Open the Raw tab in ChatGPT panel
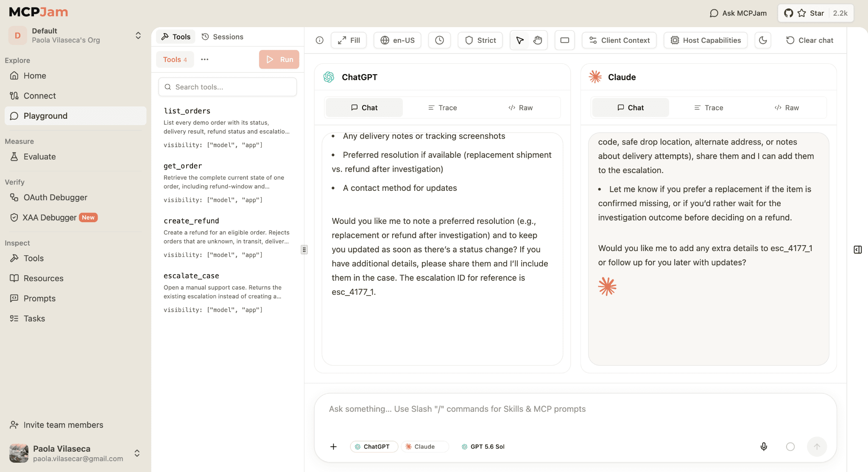 (x=520, y=108)
